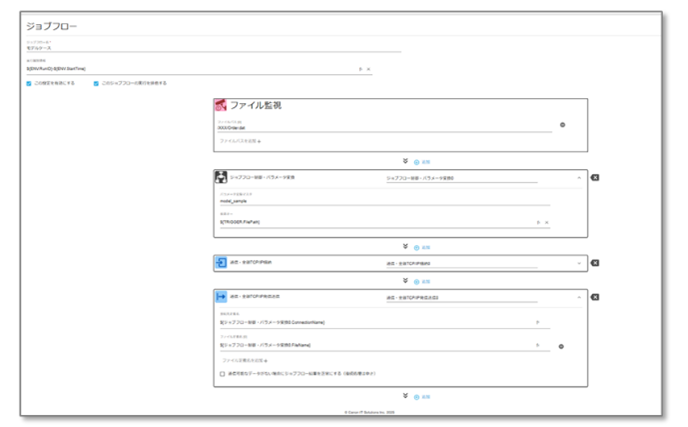Enable the no-sendable-data abnormal end checkbox
688x427 pixels.
point(222,375)
